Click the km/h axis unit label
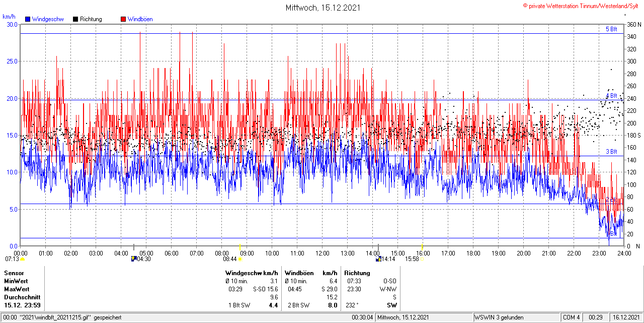 9,17
